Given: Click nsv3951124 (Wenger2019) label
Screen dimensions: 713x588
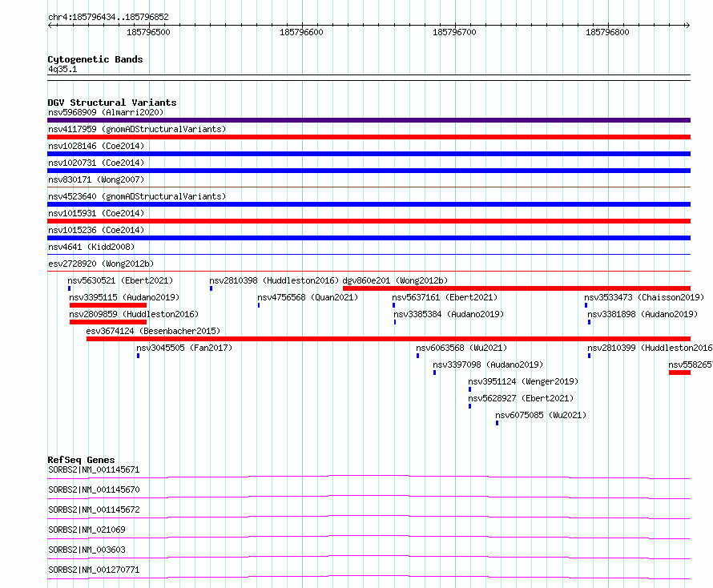Looking at the screenshot, I should [523, 381].
